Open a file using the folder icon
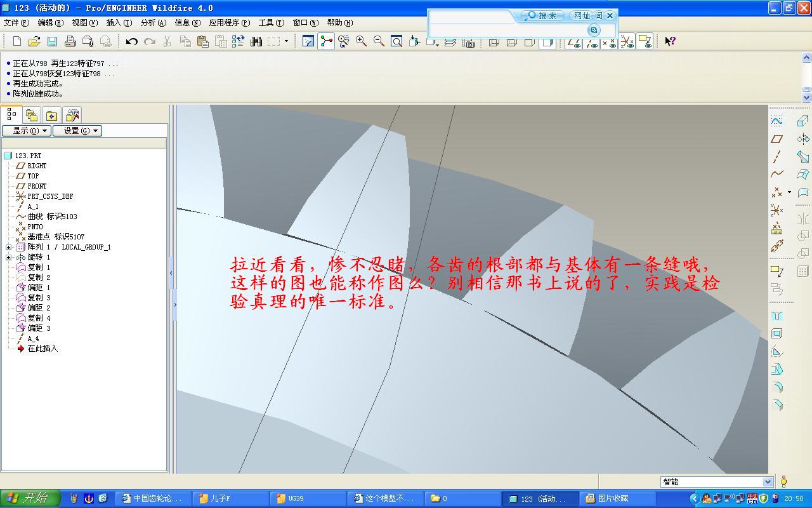This screenshot has width=812, height=508. tap(34, 41)
